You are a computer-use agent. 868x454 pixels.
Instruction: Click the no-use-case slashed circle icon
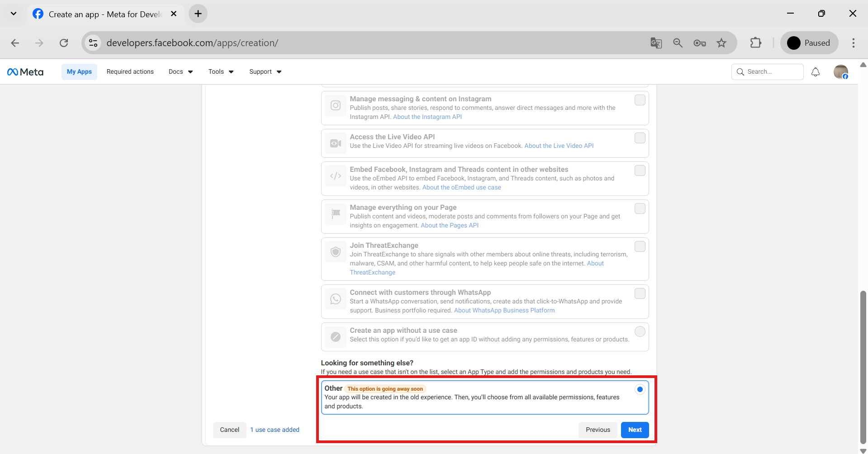pos(336,337)
